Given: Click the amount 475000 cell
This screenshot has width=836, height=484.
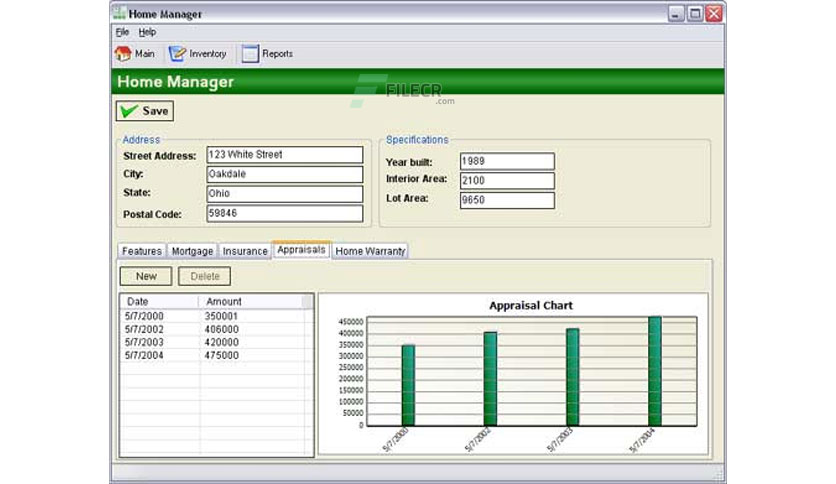Looking at the screenshot, I should pos(221,356).
